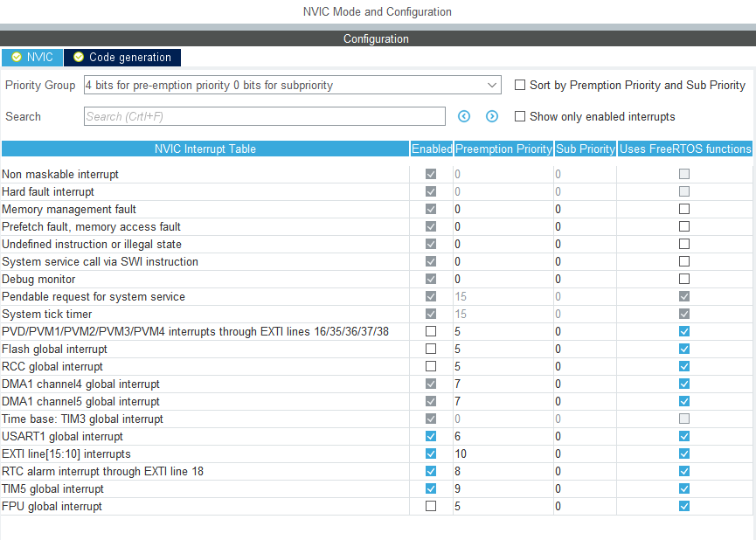The width and height of the screenshot is (756, 540).
Task: Open the Priority Group dropdown
Action: [292, 85]
